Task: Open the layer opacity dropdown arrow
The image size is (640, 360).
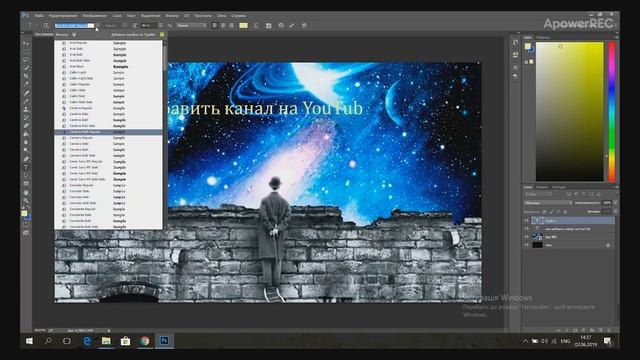Action: 615,203
